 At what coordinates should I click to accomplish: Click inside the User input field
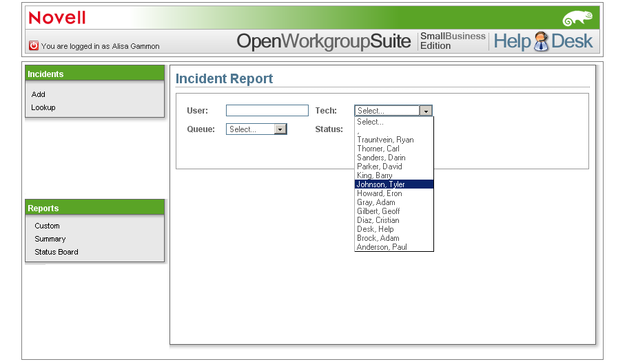click(x=267, y=111)
